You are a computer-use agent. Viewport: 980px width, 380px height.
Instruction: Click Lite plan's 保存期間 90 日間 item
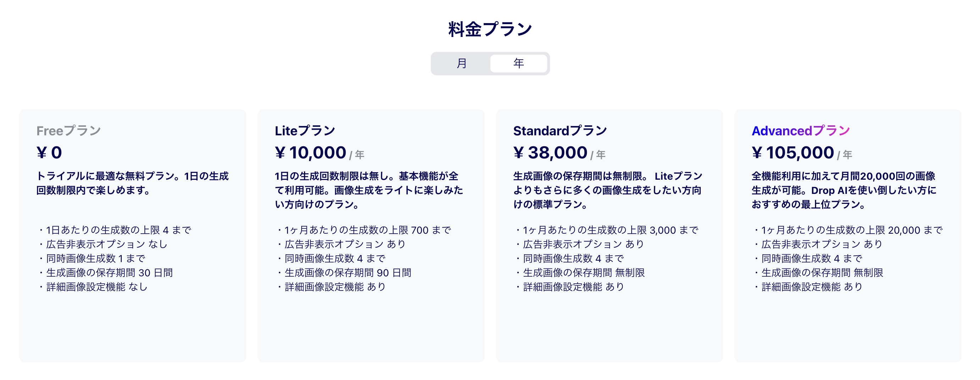point(343,273)
